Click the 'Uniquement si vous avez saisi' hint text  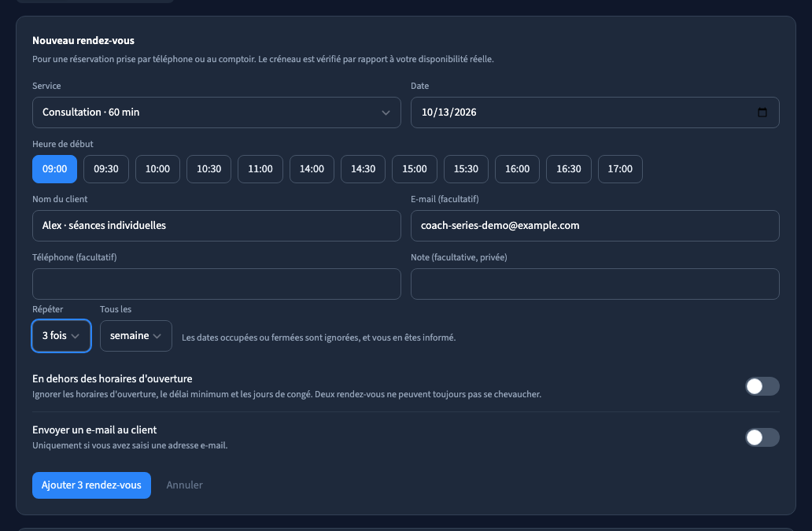pos(130,445)
